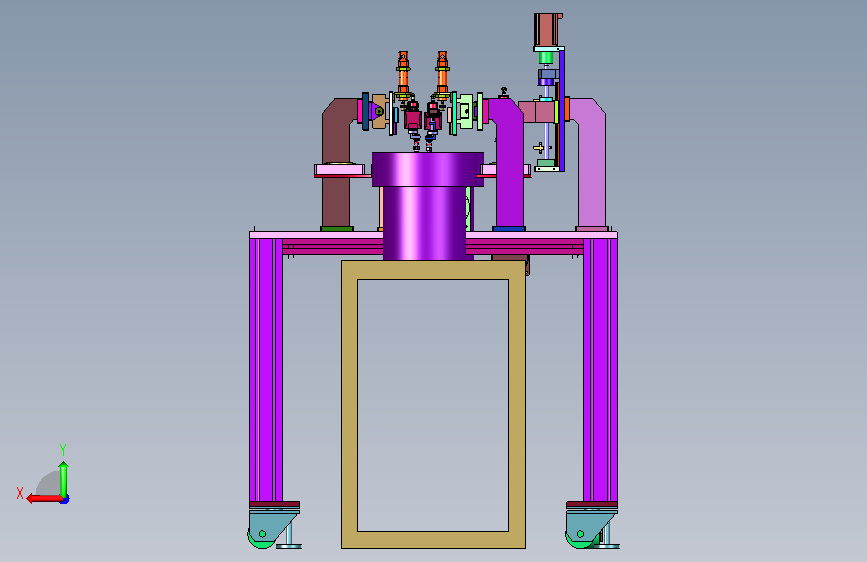867x562 pixels.
Task: Select the green base of the brown pipe
Action: [x=337, y=228]
